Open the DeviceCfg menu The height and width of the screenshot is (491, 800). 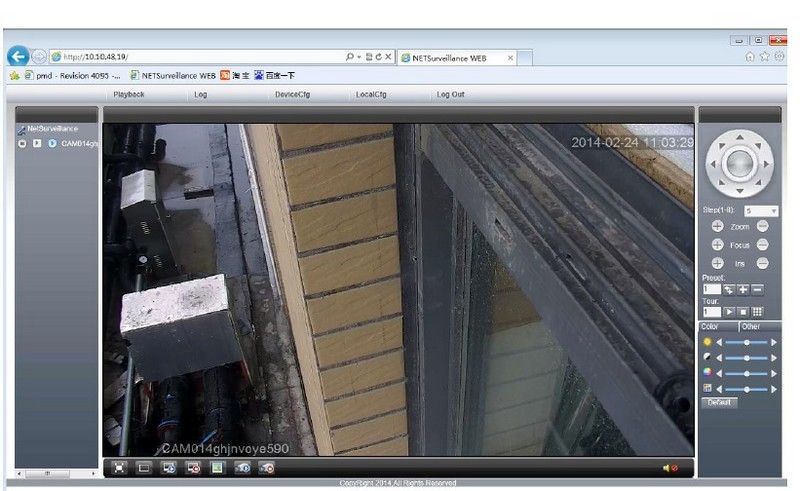pos(292,94)
